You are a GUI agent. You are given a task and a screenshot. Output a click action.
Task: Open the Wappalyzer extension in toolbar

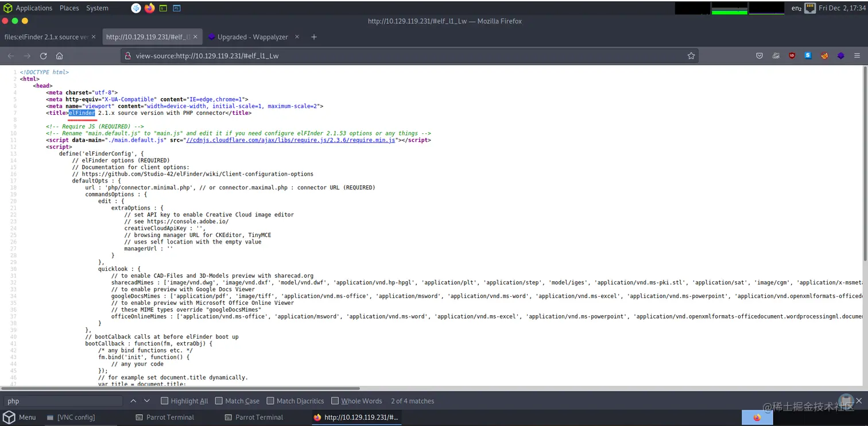click(841, 56)
